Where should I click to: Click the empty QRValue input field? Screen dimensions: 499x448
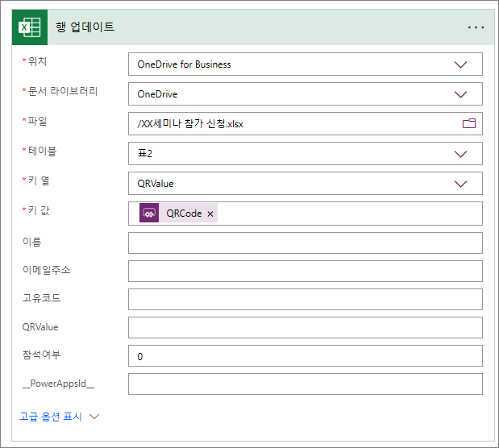tap(306, 327)
